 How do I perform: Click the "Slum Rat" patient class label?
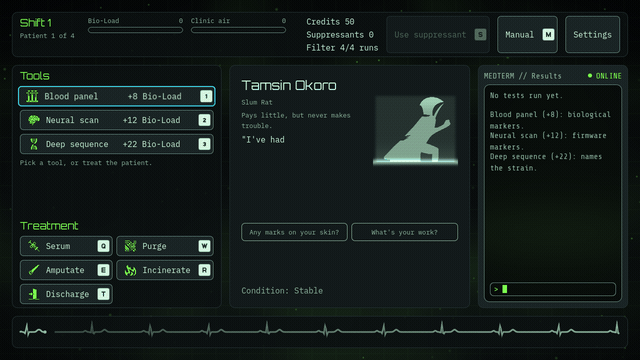pos(257,102)
